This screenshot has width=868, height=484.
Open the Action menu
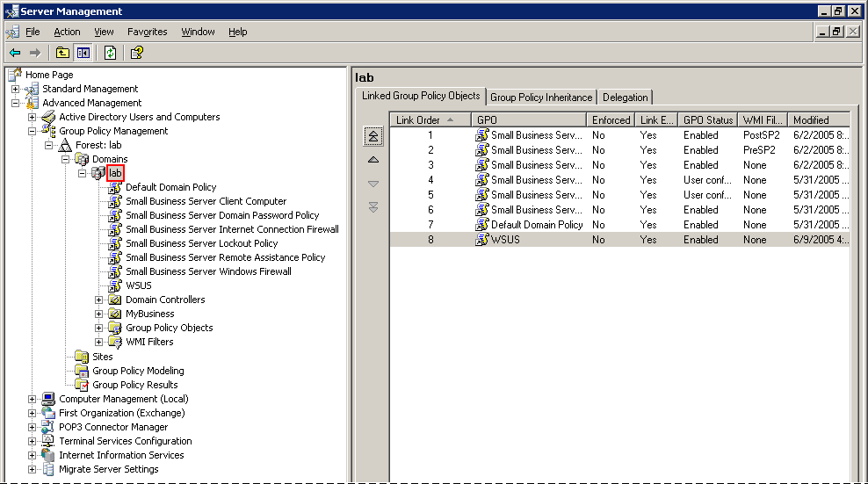point(67,33)
